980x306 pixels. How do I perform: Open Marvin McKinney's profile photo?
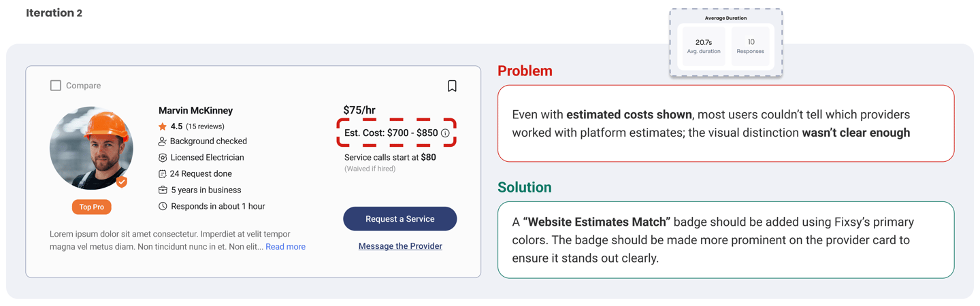91,148
